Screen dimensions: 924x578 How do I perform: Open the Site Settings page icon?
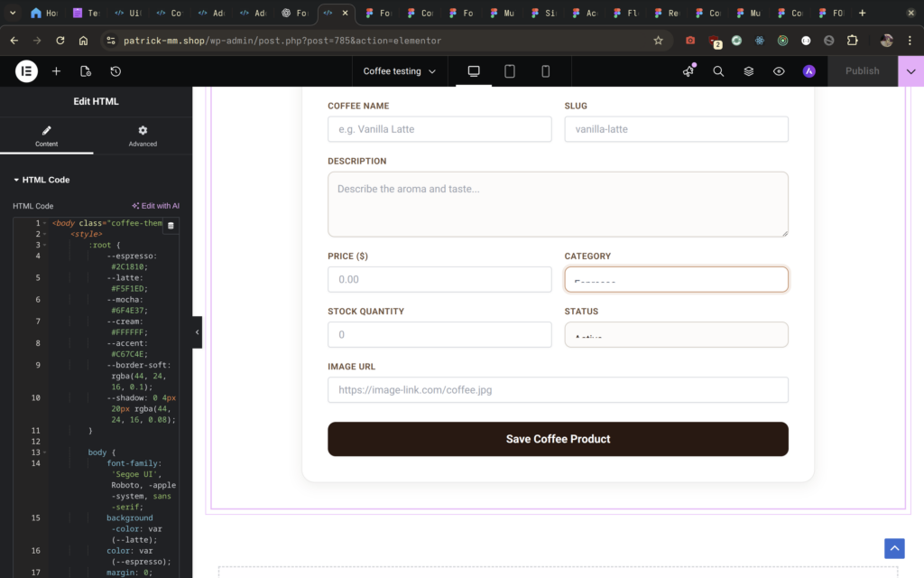(x=86, y=71)
